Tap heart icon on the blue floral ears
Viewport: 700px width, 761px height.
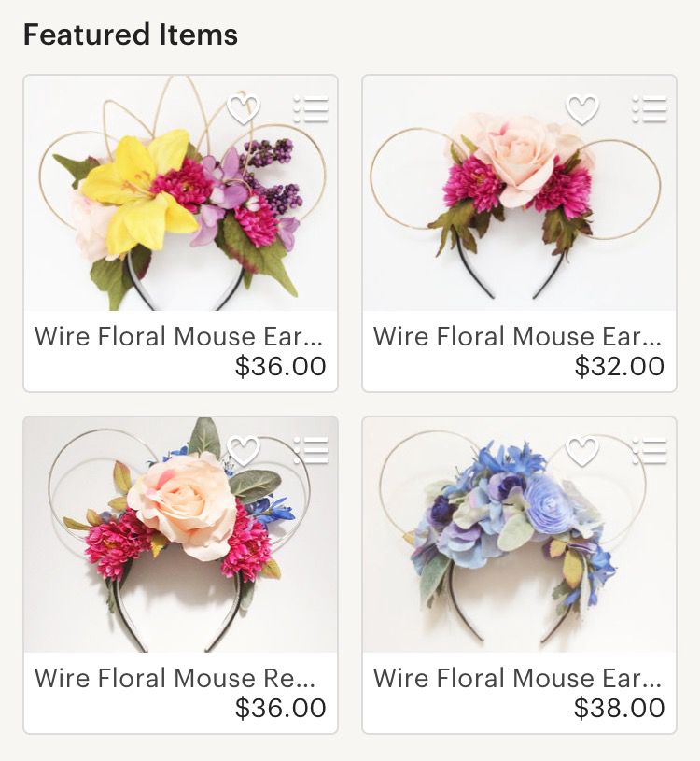click(x=582, y=451)
